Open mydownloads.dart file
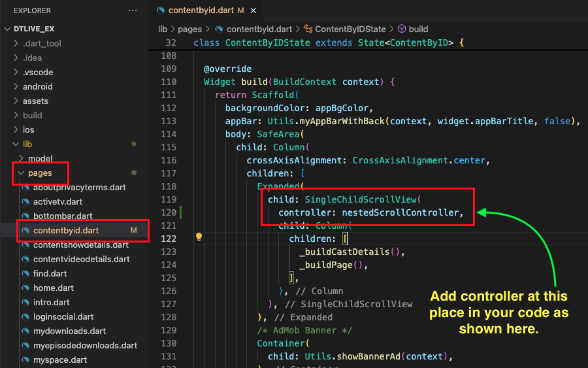This screenshot has width=588, height=368. pos(69,331)
